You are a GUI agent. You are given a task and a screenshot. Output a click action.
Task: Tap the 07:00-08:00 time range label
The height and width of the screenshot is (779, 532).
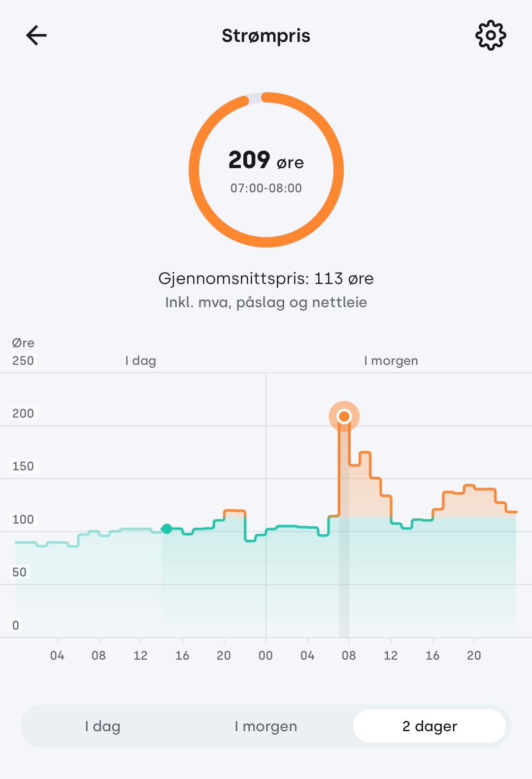coord(266,188)
